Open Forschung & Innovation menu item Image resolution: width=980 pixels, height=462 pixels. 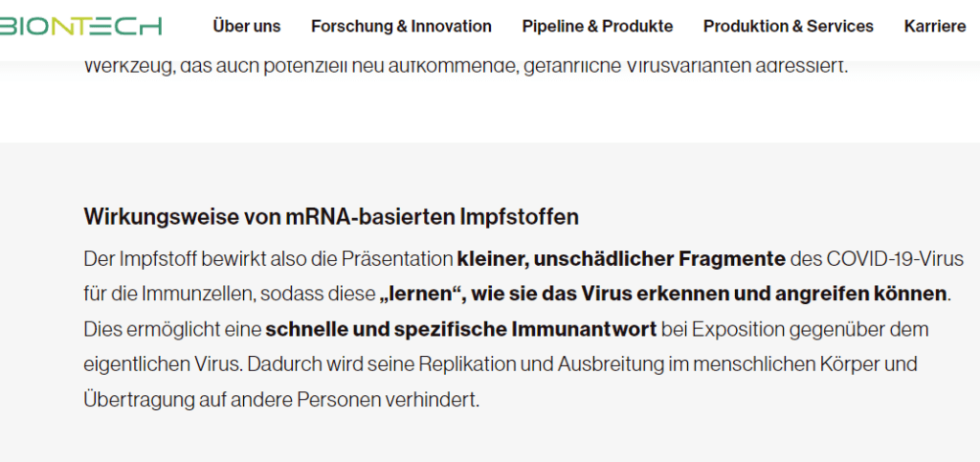click(x=401, y=27)
